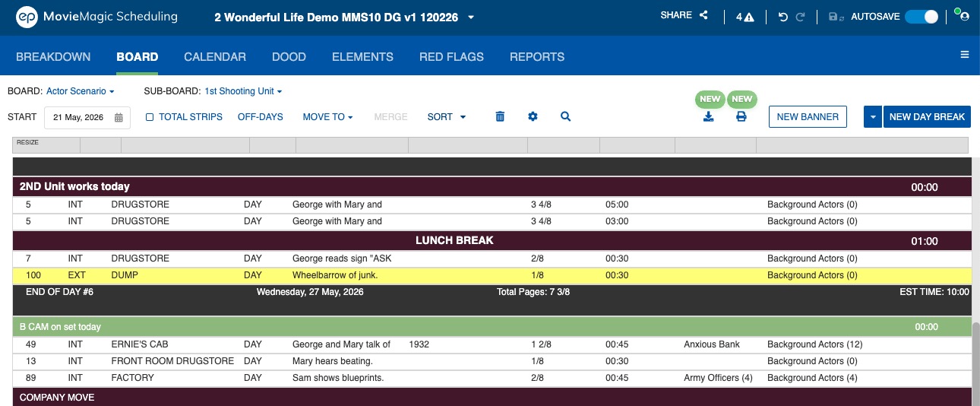
Task: Click EST TIME: 10:00 text
Action: click(x=934, y=292)
